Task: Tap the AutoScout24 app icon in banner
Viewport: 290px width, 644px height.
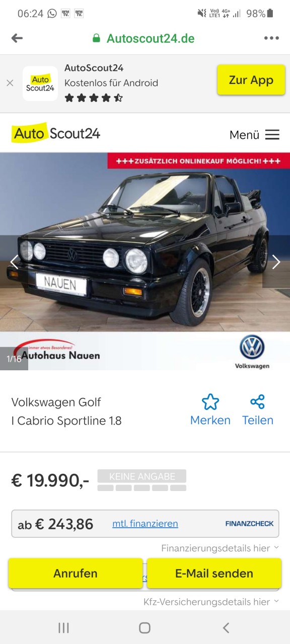Action: 40,84
